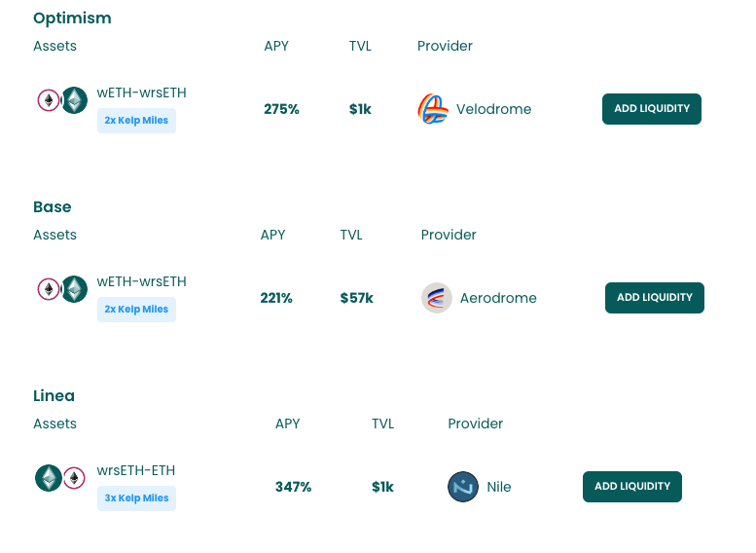The width and height of the screenshot is (756, 553).
Task: Select the 2x Kelp Miles badge under Base
Action: (136, 309)
